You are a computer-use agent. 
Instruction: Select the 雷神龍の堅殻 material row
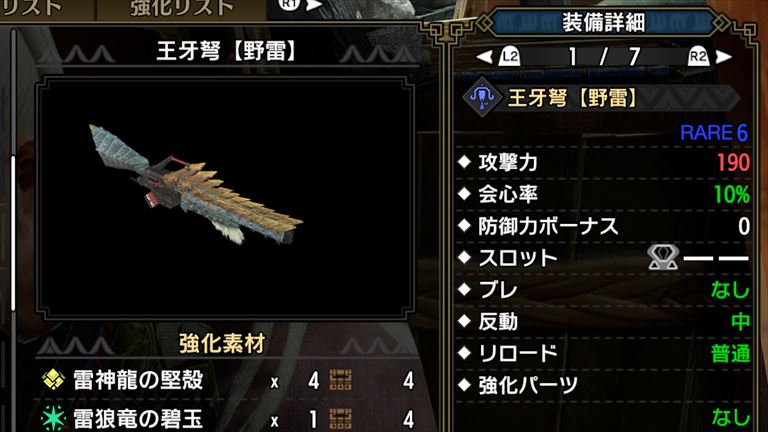coord(228,380)
